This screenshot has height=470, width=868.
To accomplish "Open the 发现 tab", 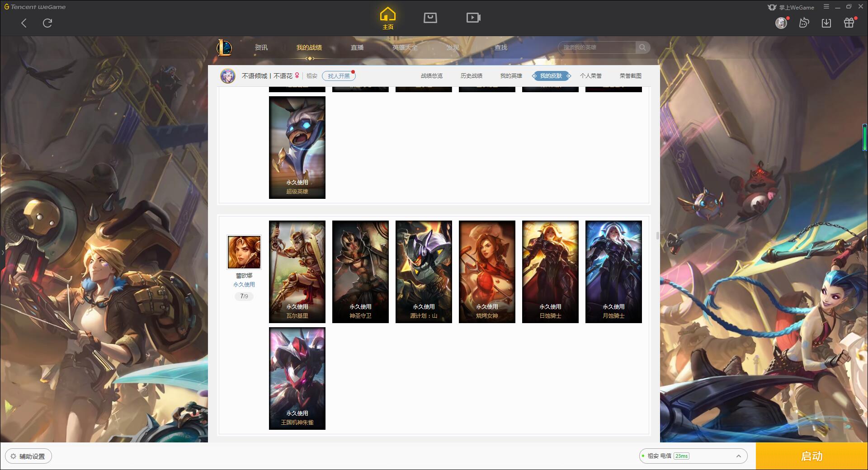I will (453, 47).
